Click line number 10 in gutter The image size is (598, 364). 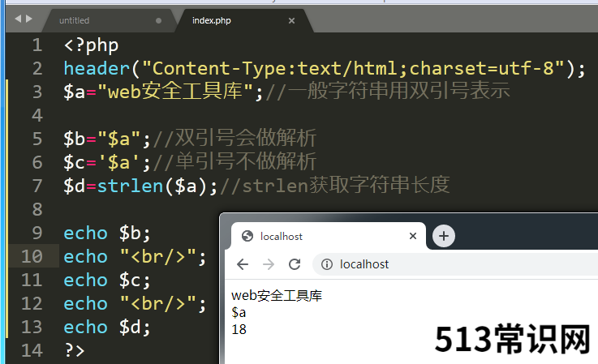pos(32,256)
